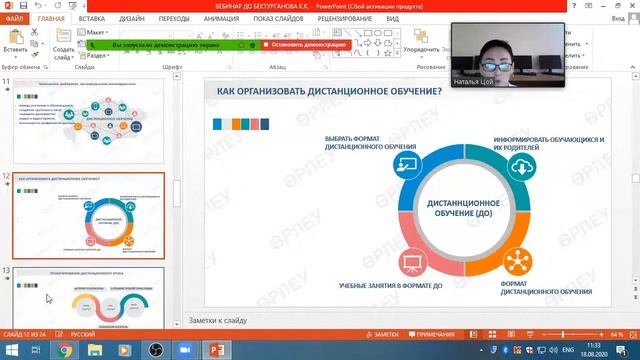Switch to the АНИМАЦИЯ tab
This screenshot has width=640, height=360.
[x=222, y=19]
